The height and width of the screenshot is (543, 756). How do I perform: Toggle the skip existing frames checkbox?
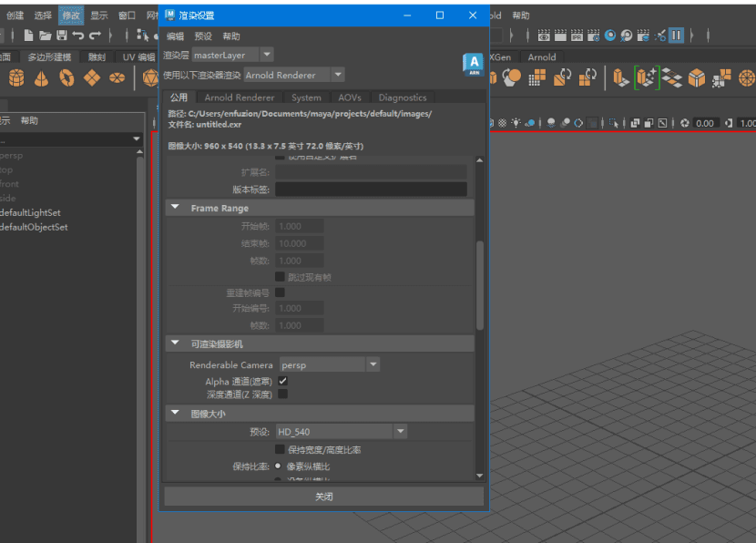[279, 276]
